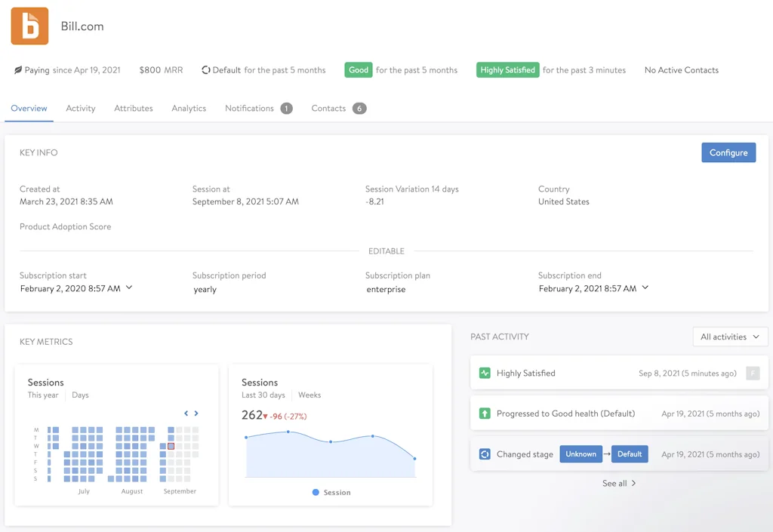
Task: Click the Highly Satisfied pulse icon in Past Activity
Action: [485, 373]
